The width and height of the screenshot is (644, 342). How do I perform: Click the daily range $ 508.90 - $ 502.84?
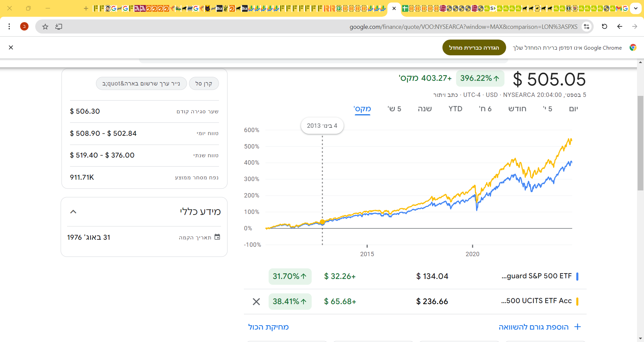[103, 133]
